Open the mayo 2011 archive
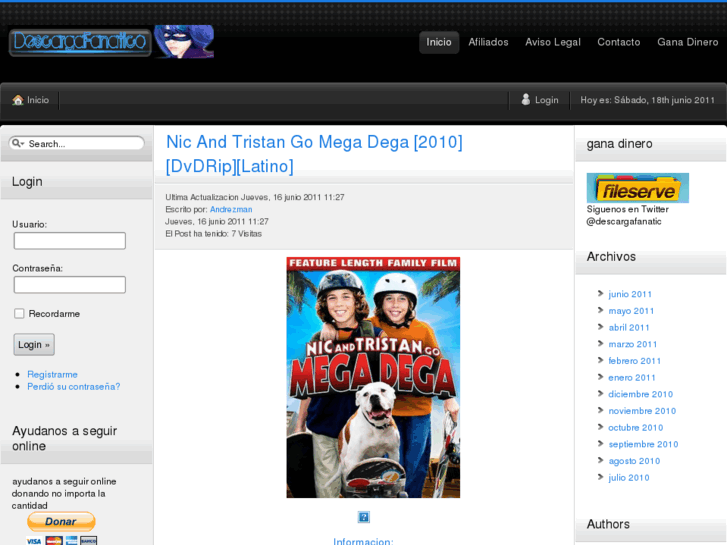Viewport: 727px width, 545px height. click(x=631, y=311)
